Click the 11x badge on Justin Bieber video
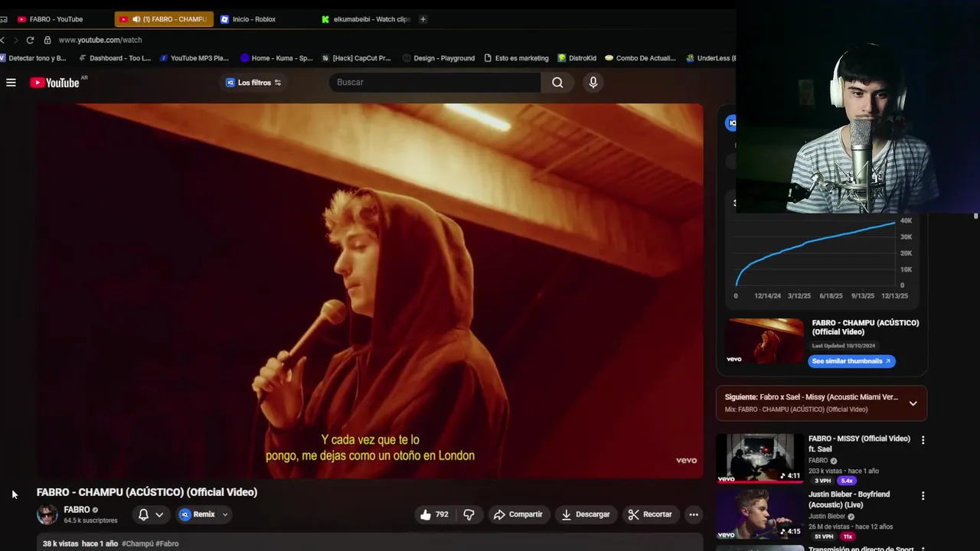This screenshot has width=980, height=551. click(848, 536)
